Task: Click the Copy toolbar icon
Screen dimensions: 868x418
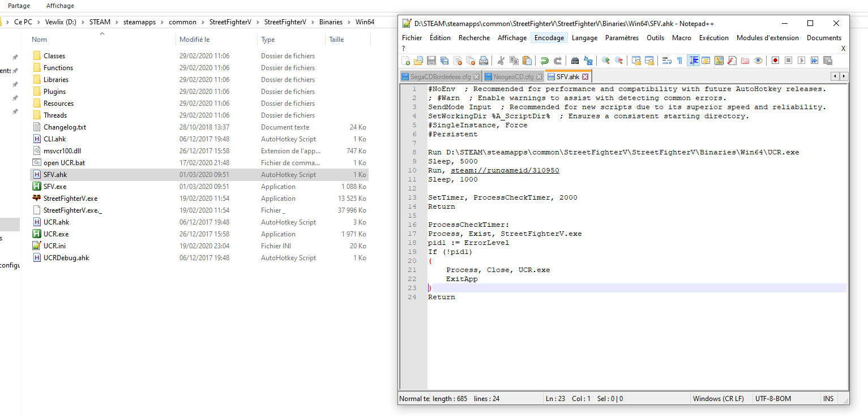Action: pos(514,61)
